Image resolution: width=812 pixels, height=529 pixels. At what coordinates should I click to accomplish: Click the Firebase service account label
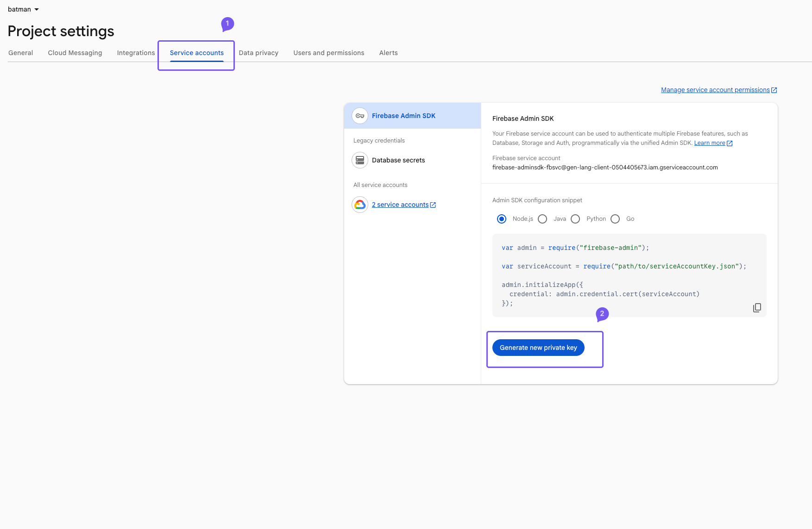tap(526, 158)
